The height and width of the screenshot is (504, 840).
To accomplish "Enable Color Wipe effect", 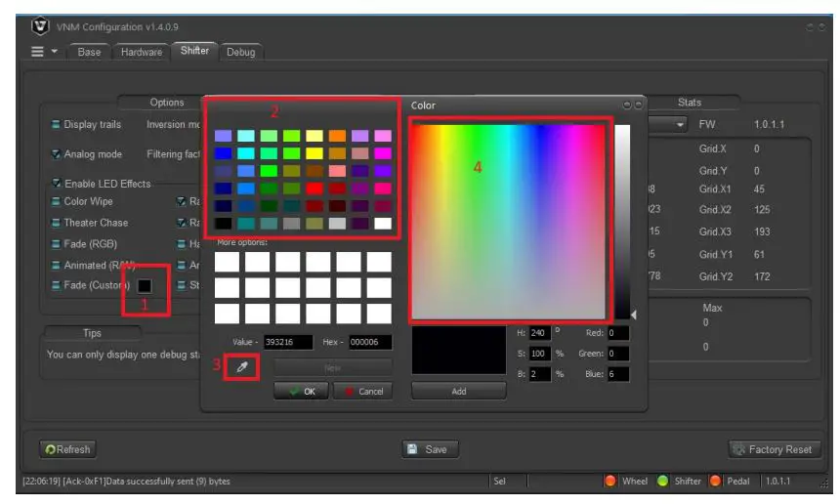I will (x=55, y=201).
